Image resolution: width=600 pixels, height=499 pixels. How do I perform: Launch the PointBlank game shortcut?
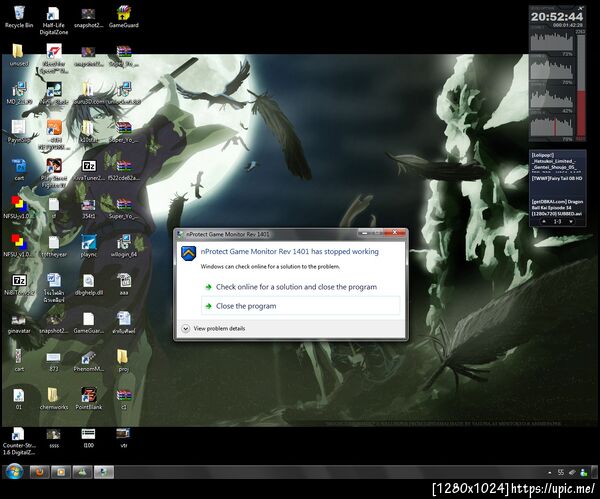click(x=88, y=399)
